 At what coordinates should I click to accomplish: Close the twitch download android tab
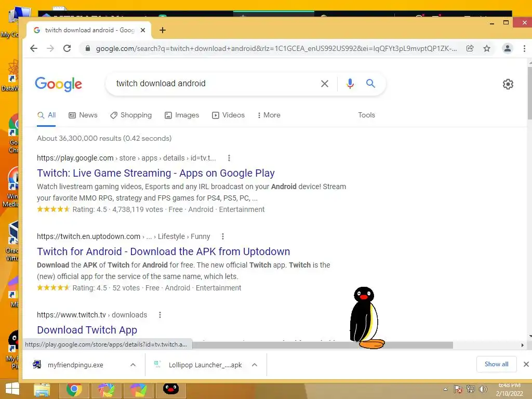143,30
